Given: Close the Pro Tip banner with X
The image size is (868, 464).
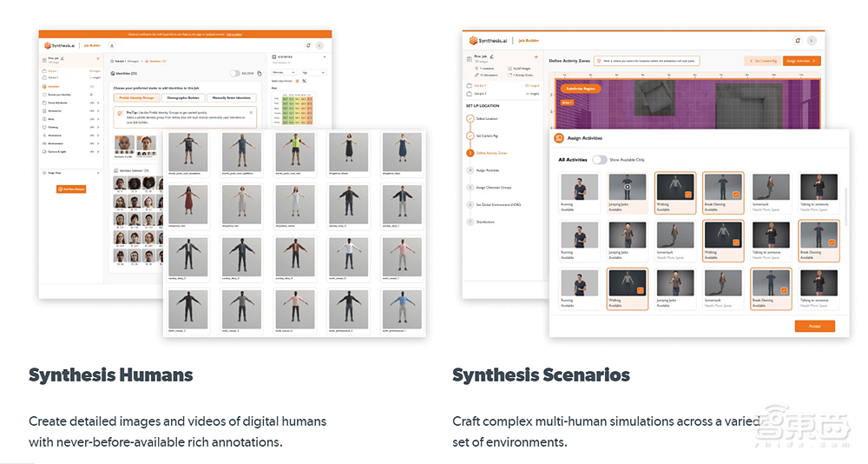Looking at the screenshot, I should coord(252,111).
